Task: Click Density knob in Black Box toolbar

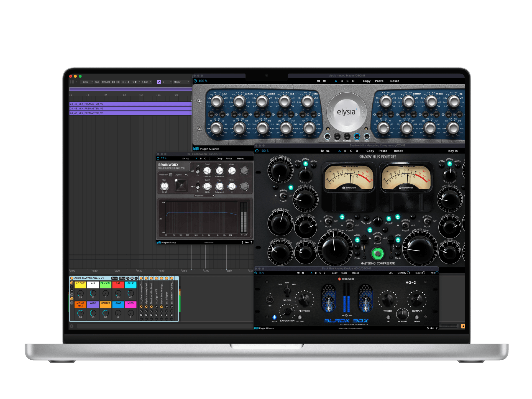Action: (x=408, y=273)
